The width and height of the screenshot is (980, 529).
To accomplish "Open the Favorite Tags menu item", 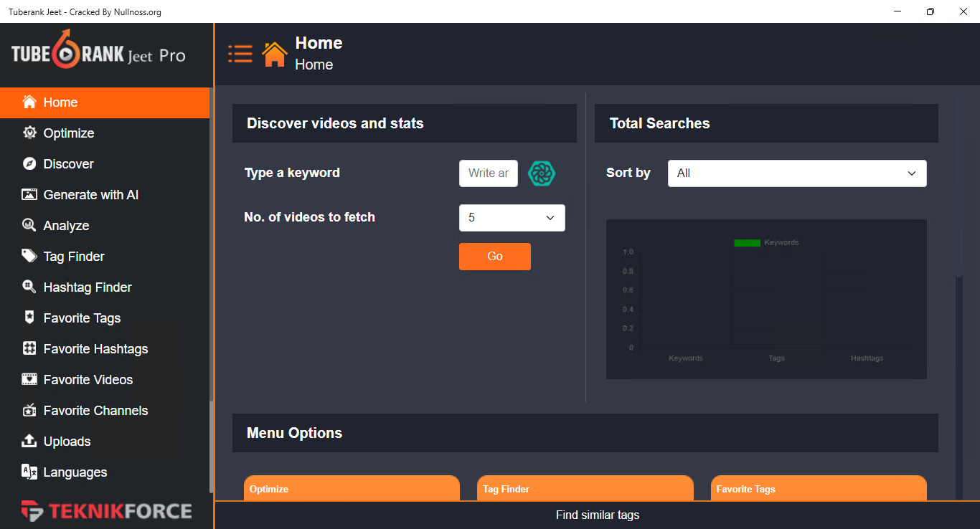I will click(105, 318).
